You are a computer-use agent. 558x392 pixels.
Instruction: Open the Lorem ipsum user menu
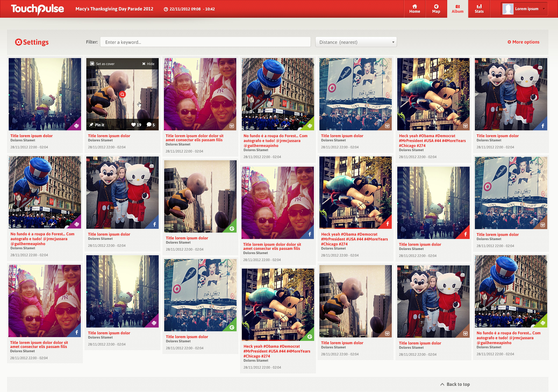[525, 9]
